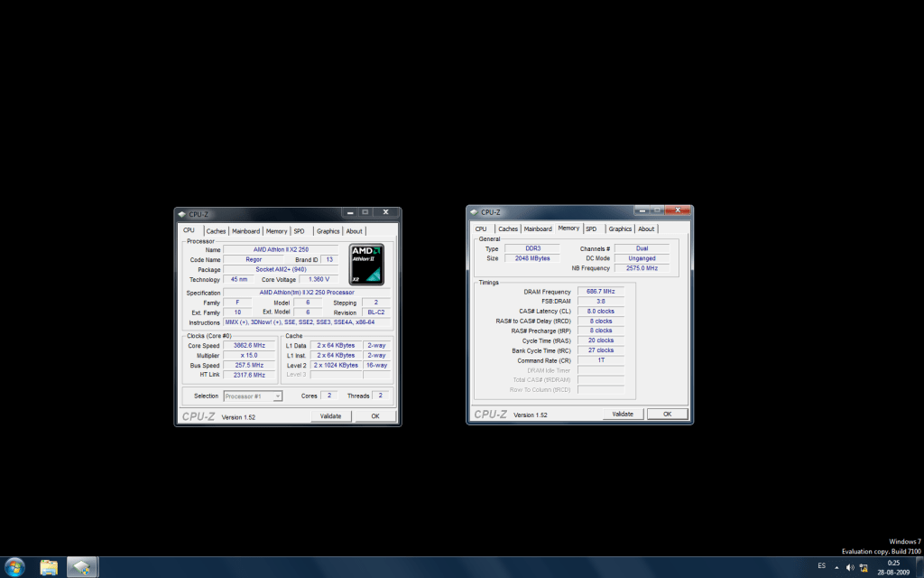
Task: Click CPU-Z title icon in Memory window
Action: (x=475, y=211)
